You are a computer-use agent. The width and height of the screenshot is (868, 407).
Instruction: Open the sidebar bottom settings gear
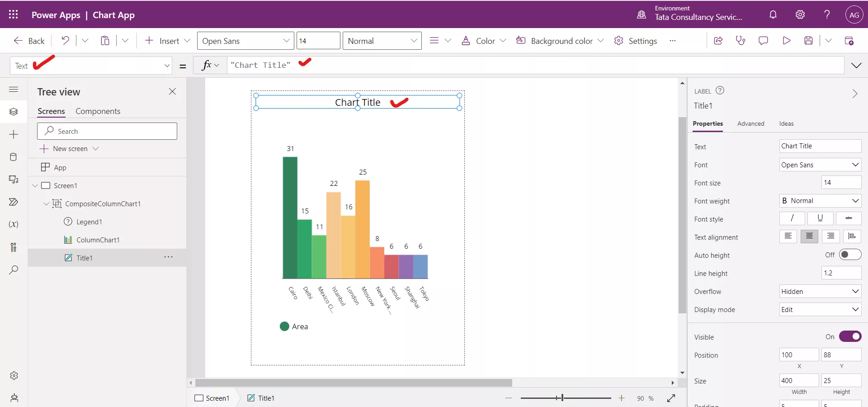pyautogui.click(x=14, y=375)
